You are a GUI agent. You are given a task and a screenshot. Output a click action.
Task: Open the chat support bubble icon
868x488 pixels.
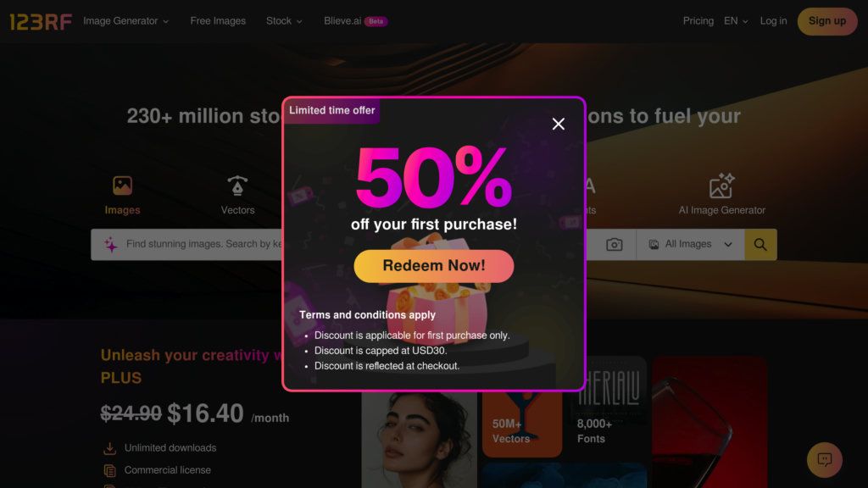(x=824, y=460)
